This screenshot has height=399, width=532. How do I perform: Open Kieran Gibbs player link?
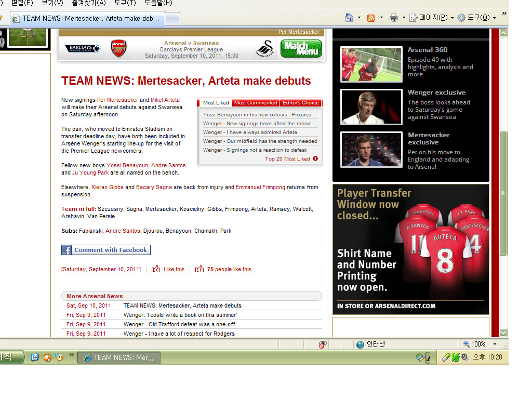pyautogui.click(x=107, y=187)
